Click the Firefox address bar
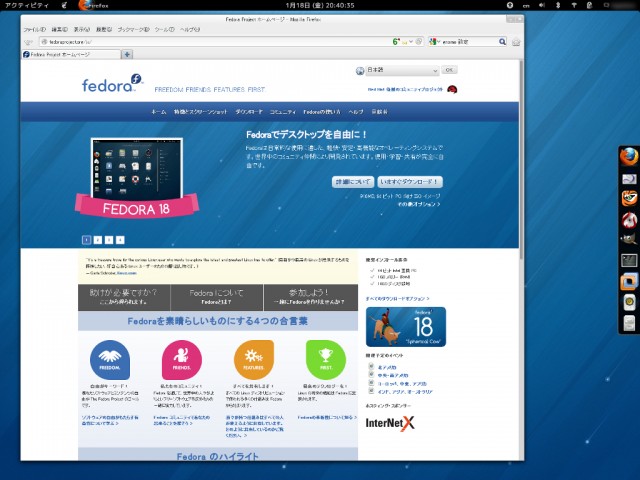This screenshot has width=640, height=480. 231,42
